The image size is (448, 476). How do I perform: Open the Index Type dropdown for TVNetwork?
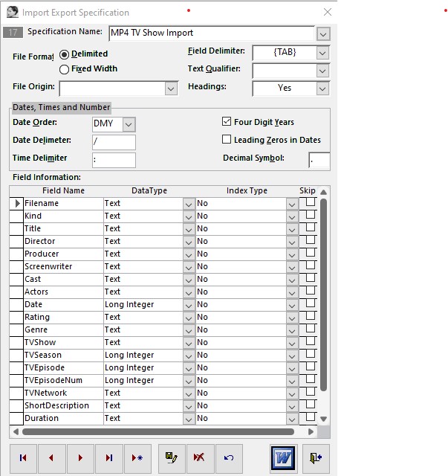(x=292, y=393)
